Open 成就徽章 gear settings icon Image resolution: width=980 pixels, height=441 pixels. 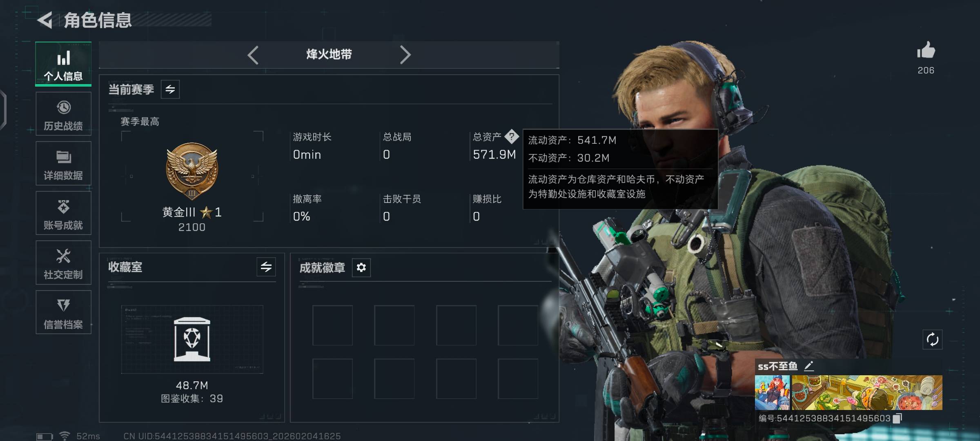point(361,267)
